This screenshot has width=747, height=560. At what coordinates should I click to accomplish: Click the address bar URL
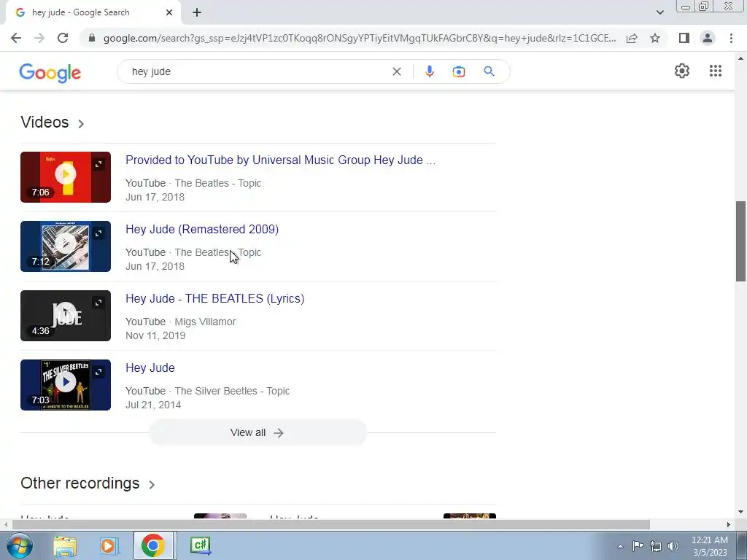pos(360,38)
